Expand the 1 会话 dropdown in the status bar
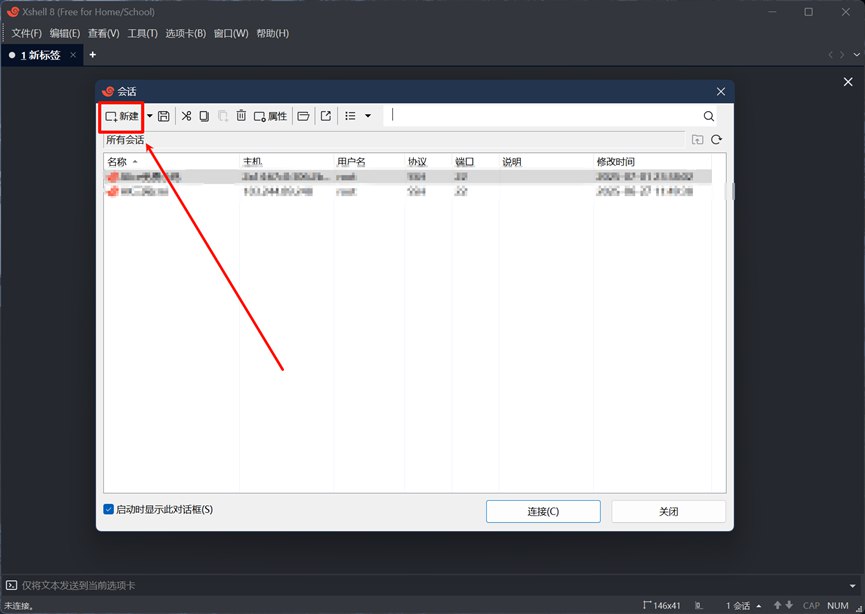Screen dimensions: 865x614 coord(758,605)
